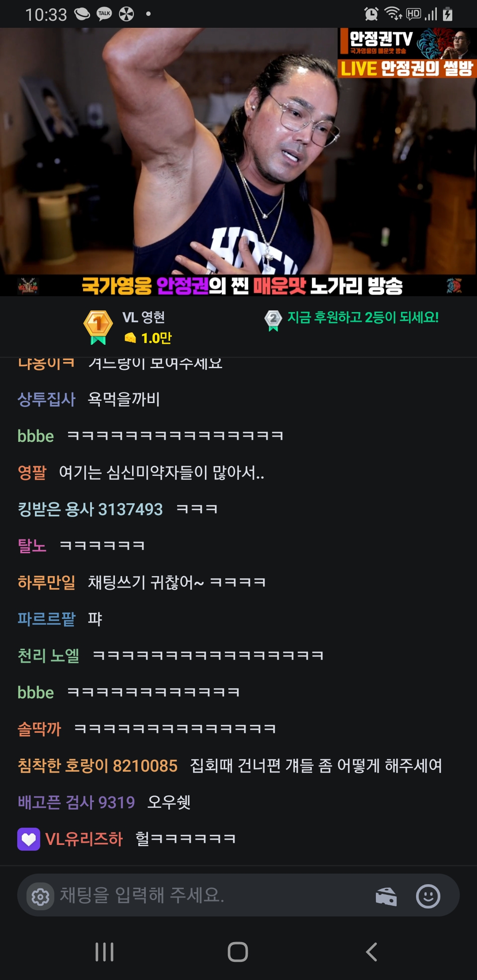Tap the donation prompt 지금 후원하고 2등이 되세요!

coord(363,317)
